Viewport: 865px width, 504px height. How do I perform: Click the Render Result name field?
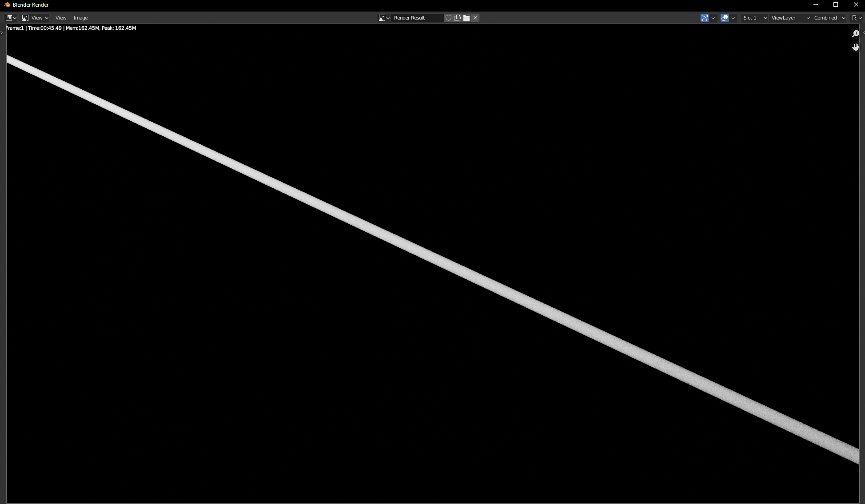point(417,18)
